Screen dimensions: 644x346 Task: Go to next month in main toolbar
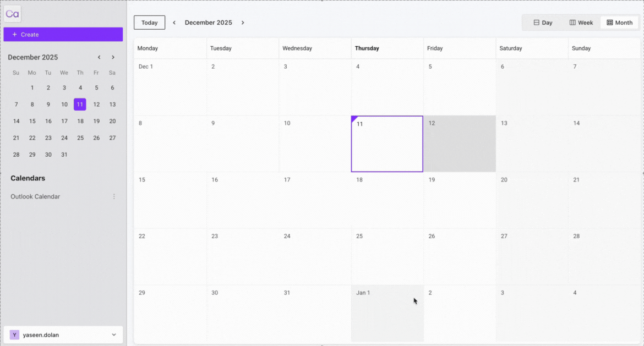(x=243, y=23)
